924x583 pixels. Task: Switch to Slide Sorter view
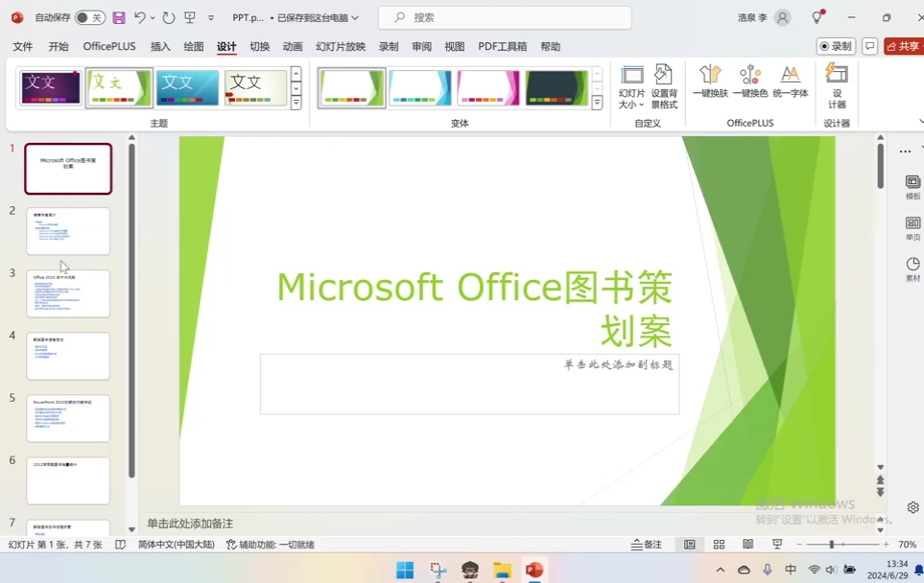click(x=718, y=544)
